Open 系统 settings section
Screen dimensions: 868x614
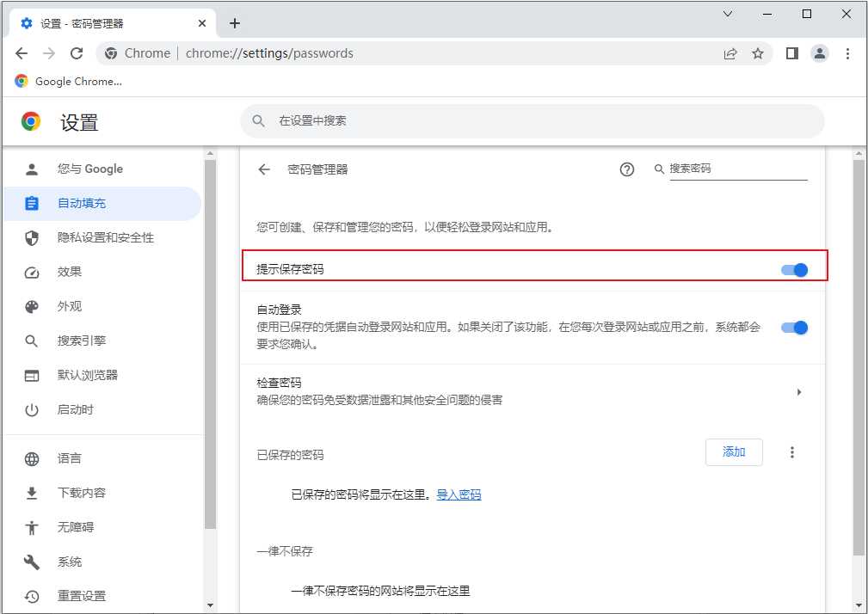click(x=102, y=562)
